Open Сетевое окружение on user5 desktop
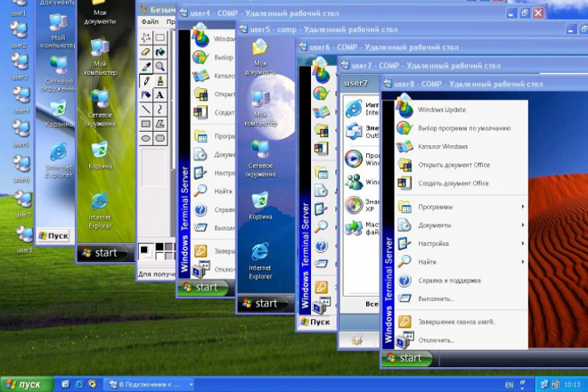The height and width of the screenshot is (392, 588). tap(260, 159)
